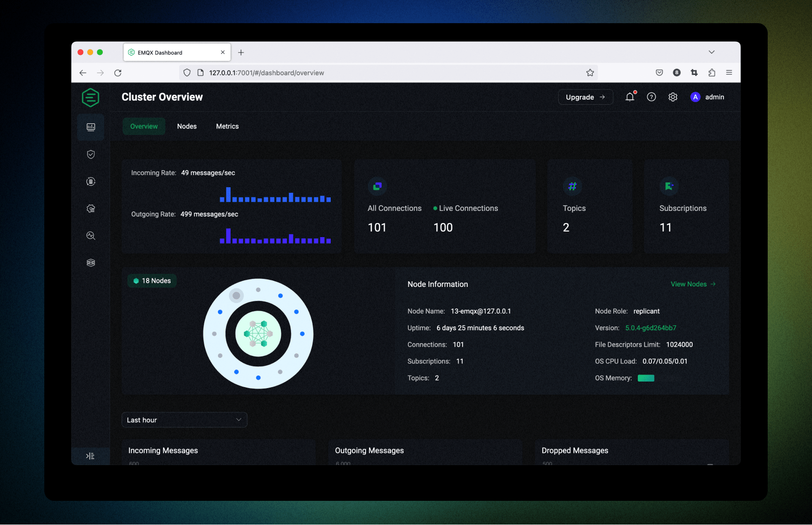The height and width of the screenshot is (525, 812).
Task: Click the site shield icon in address bar
Action: pyautogui.click(x=187, y=72)
